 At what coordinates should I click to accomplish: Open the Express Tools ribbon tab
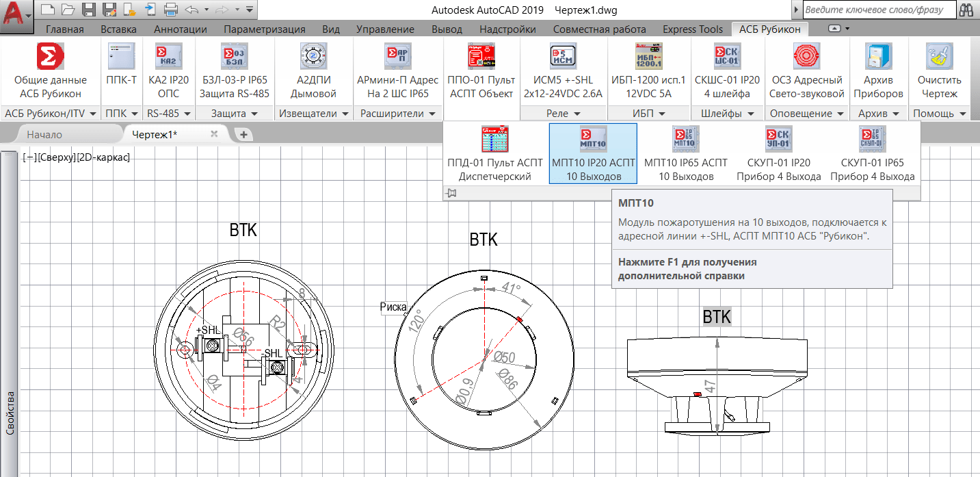692,29
